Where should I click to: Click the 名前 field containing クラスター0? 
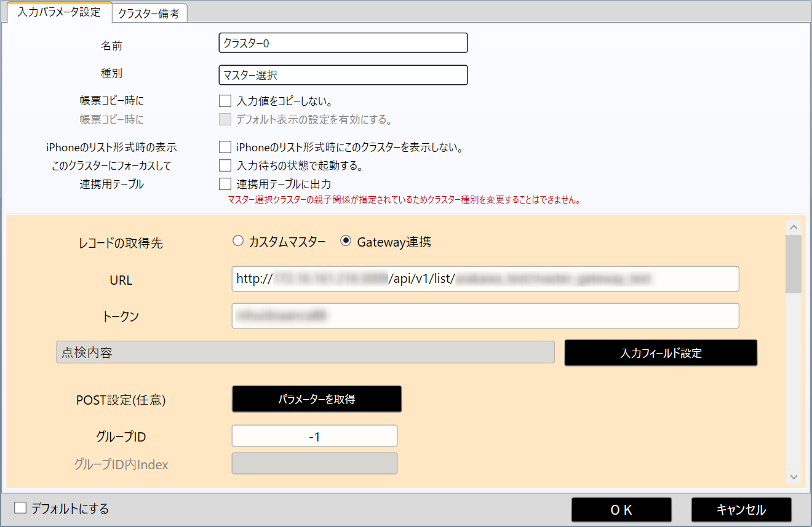pos(343,43)
